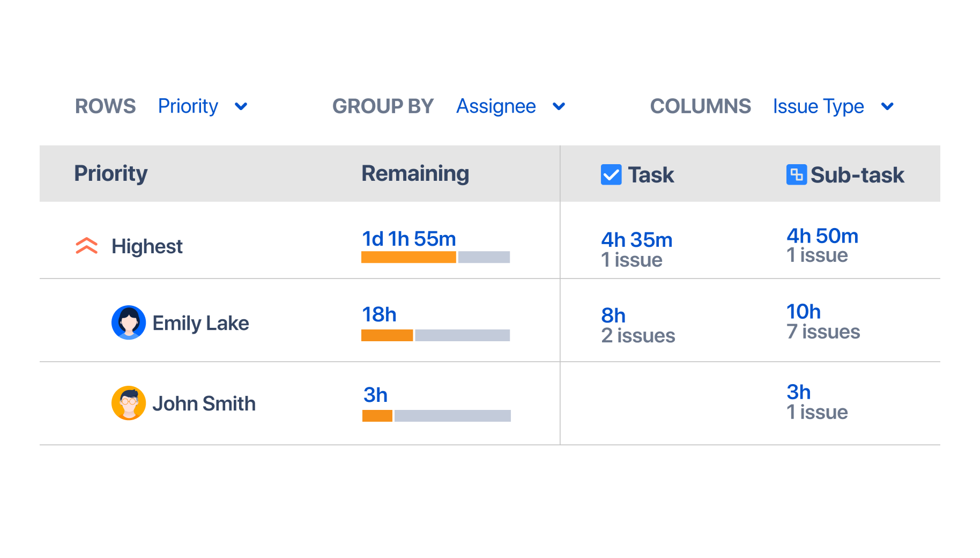980x558 pixels.
Task: Click Emily Lake's avatar icon
Action: pyautogui.click(x=129, y=322)
